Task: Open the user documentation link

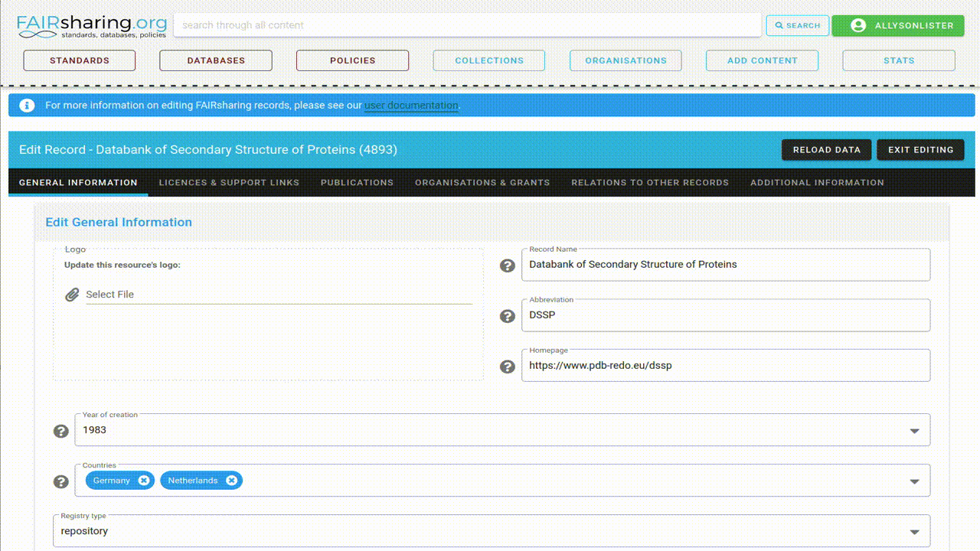Action: tap(411, 106)
